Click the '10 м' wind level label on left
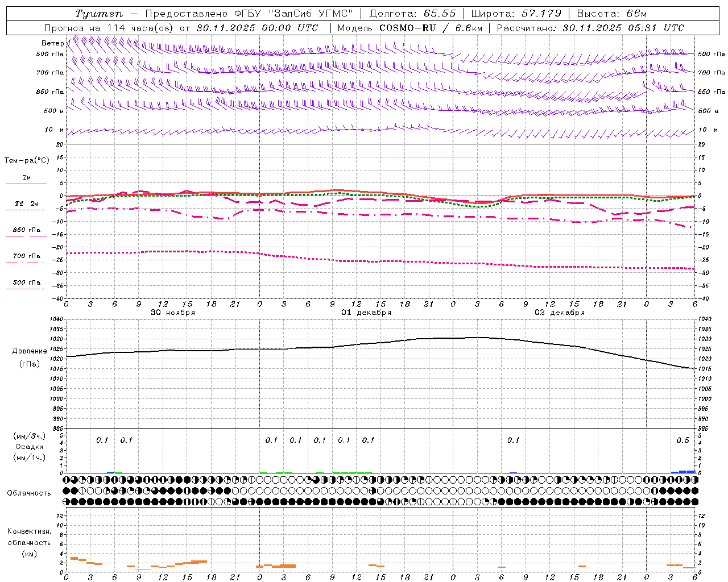 (x=55, y=130)
